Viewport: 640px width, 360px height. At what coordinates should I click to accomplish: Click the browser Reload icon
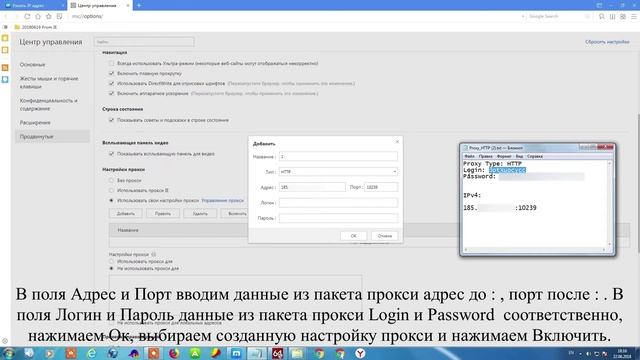coord(27,16)
